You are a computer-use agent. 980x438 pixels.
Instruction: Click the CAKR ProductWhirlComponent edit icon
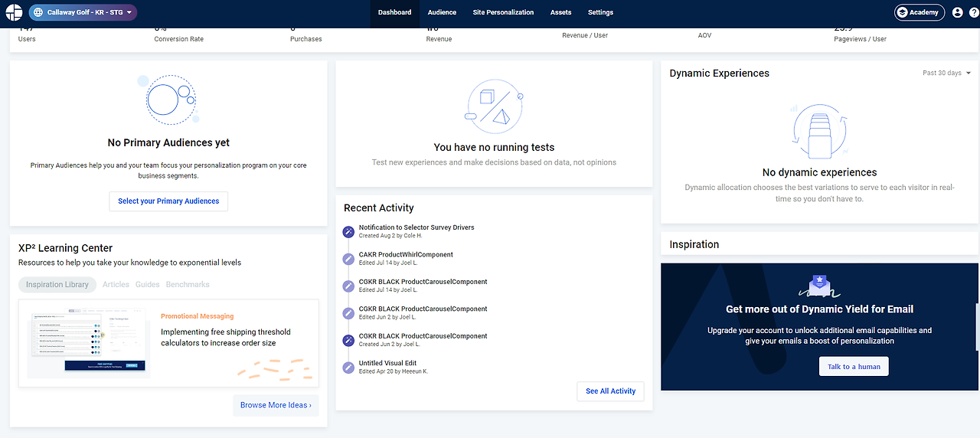pos(348,259)
